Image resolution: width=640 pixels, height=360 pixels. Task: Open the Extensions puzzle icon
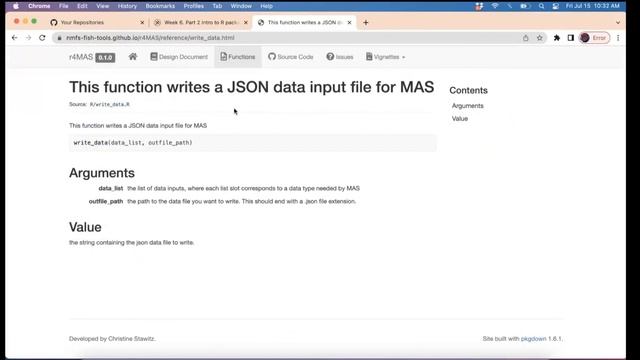[557, 38]
